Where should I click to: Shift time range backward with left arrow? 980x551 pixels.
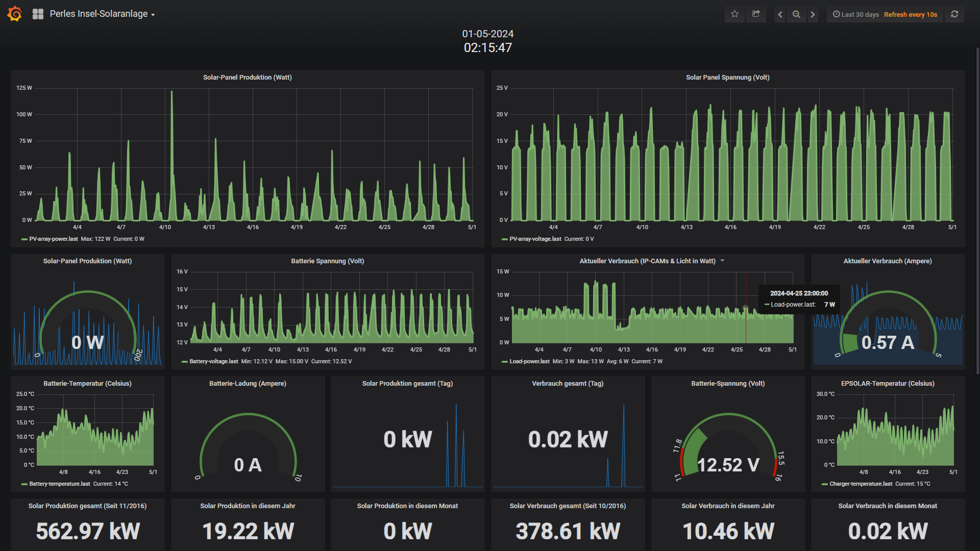pyautogui.click(x=780, y=14)
